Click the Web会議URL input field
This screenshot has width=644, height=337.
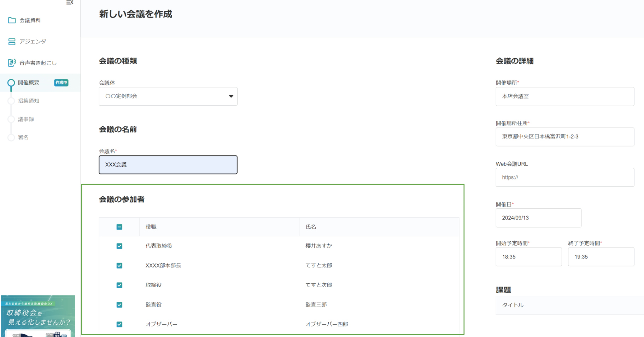564,177
